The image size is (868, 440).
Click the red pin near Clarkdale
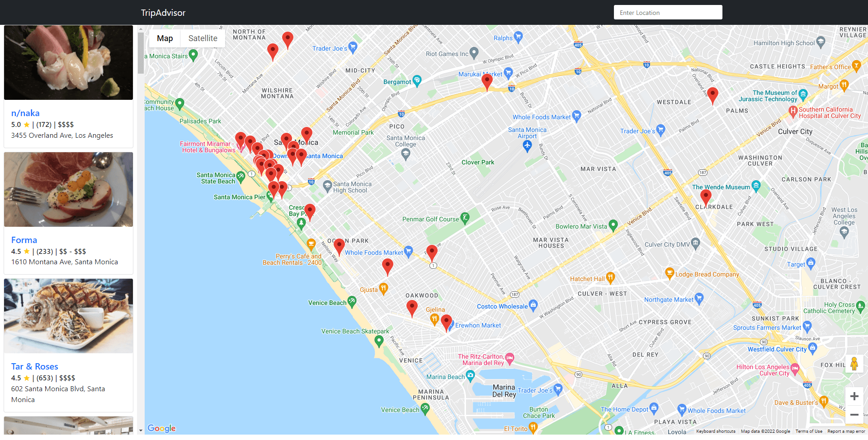706,199
